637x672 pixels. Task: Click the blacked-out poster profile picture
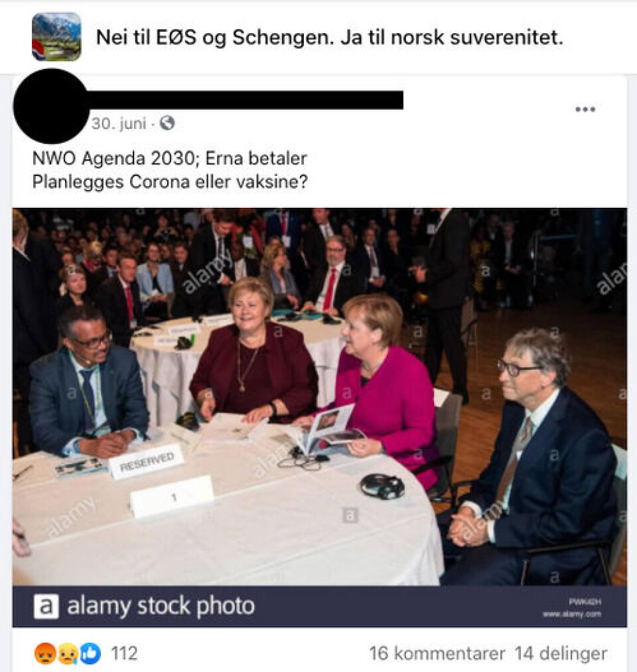(x=50, y=106)
